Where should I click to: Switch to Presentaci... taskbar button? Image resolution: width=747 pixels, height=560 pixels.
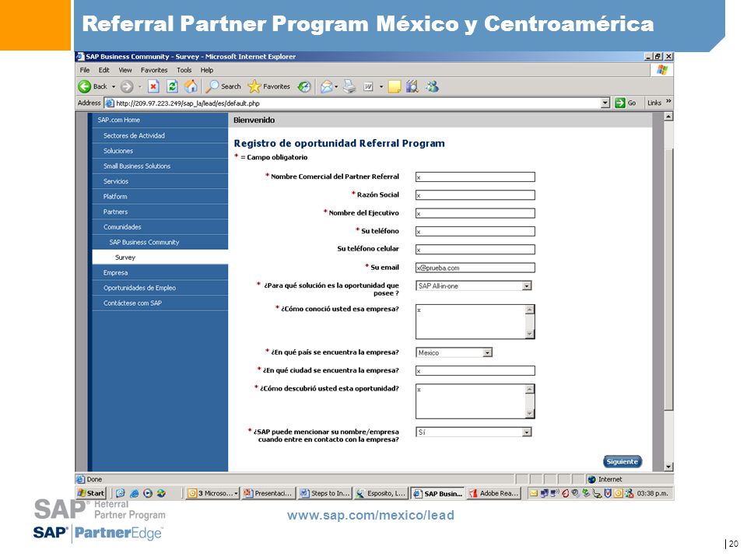coord(268,493)
